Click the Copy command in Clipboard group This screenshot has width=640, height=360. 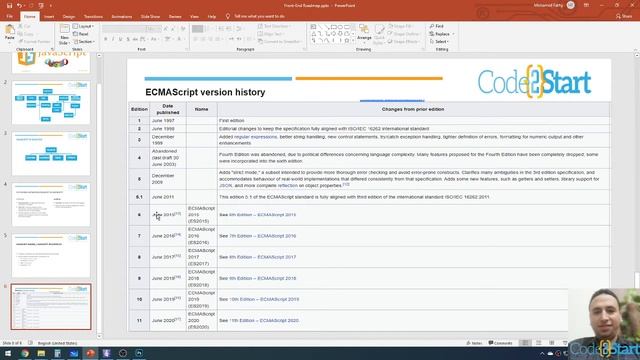tap(27, 34)
